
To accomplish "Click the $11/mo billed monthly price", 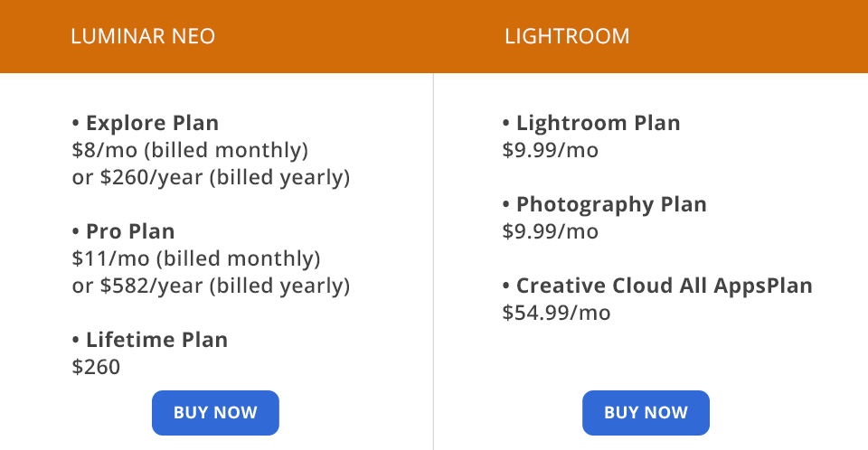I will pos(196,258).
